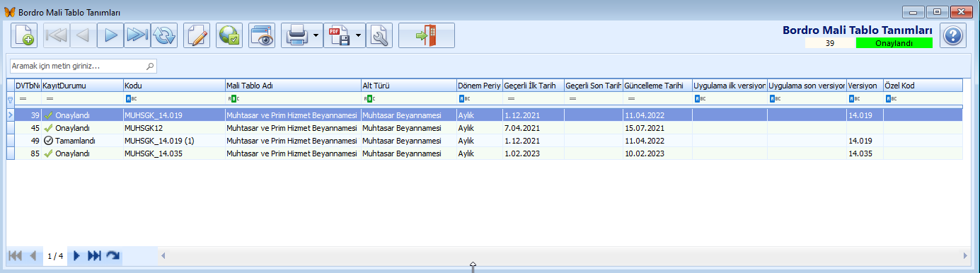Click the globe with checkmark icon
This screenshot has width=980, height=273.
click(230, 35)
